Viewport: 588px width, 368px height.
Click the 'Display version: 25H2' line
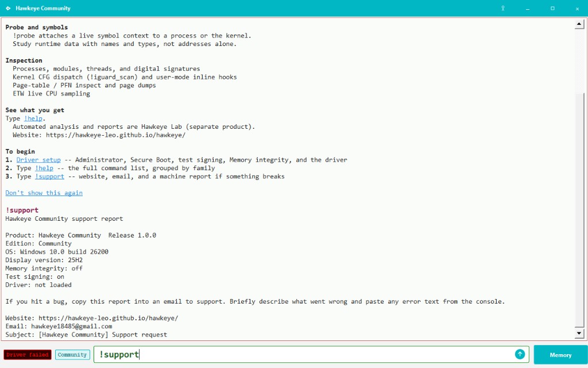(x=44, y=260)
